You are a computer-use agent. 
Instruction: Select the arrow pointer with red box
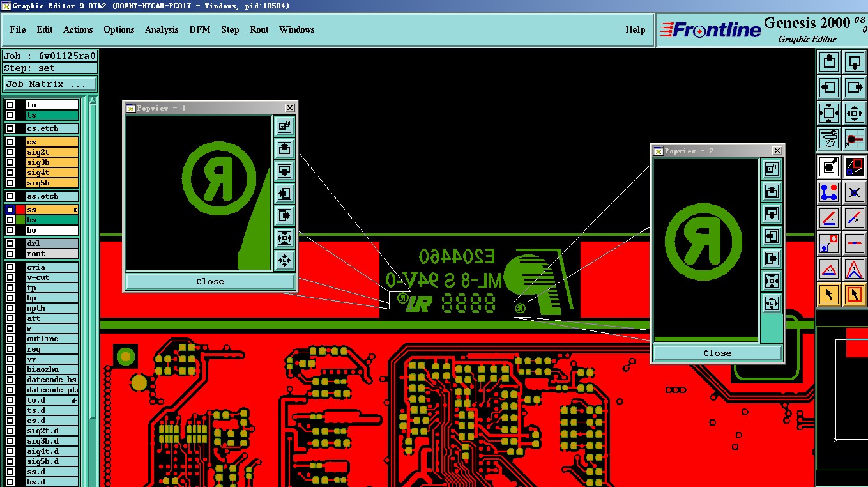pos(855,295)
